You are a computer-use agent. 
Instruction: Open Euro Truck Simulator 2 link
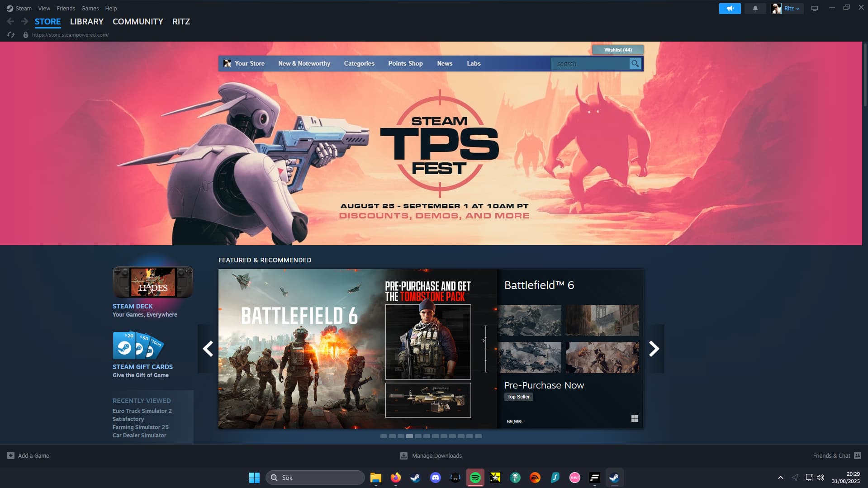tap(142, 411)
